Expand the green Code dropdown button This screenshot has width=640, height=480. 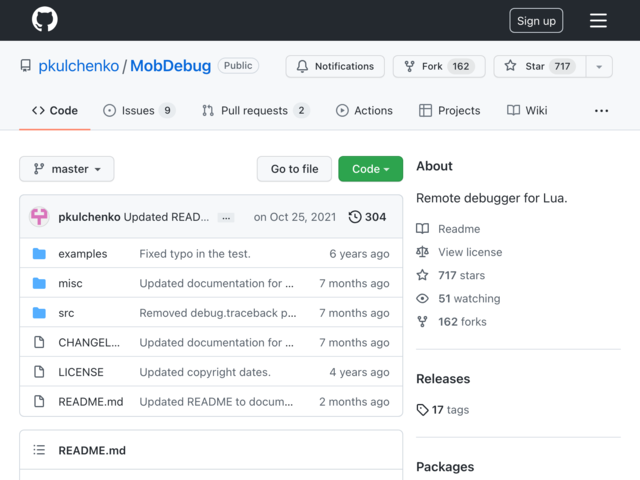coord(370,169)
